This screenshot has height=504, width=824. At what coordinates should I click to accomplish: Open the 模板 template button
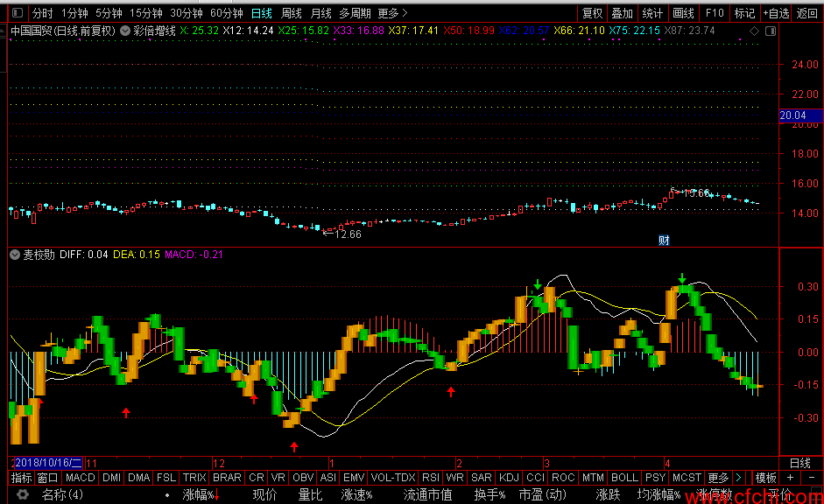tap(765, 478)
